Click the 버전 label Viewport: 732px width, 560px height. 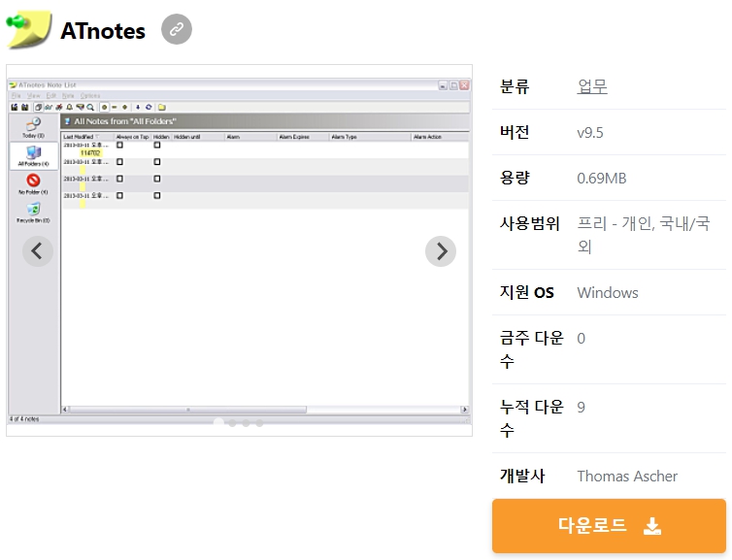(x=515, y=132)
